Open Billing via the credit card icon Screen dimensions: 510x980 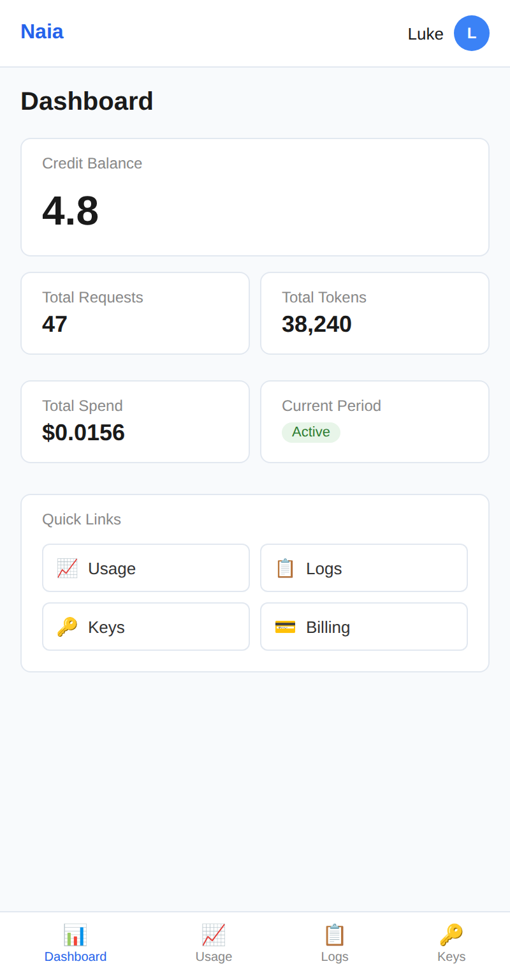[285, 626]
